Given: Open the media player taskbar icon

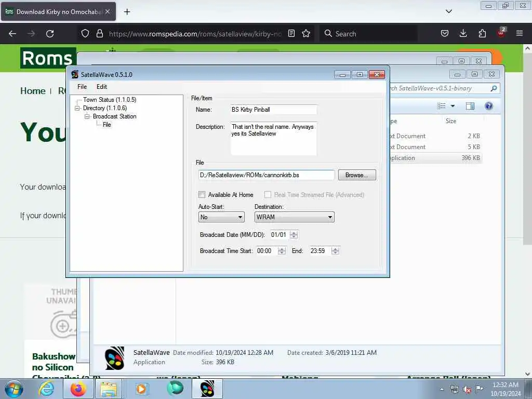Looking at the screenshot, I should click(x=141, y=389).
